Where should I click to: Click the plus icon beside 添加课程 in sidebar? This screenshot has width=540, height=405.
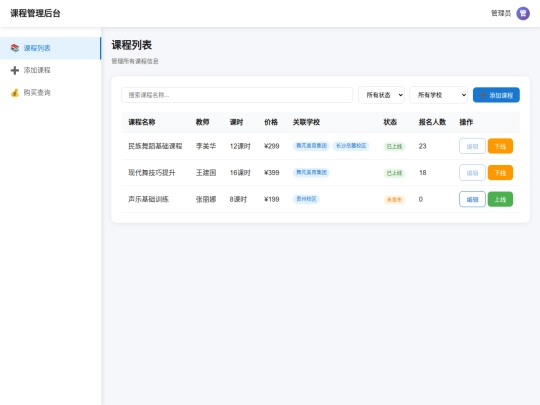14,70
